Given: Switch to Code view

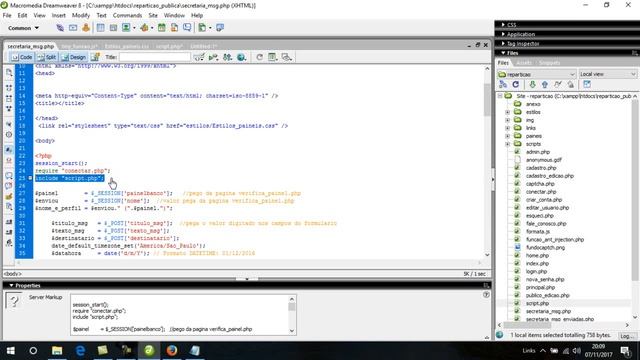Looking at the screenshot, I should [22, 57].
